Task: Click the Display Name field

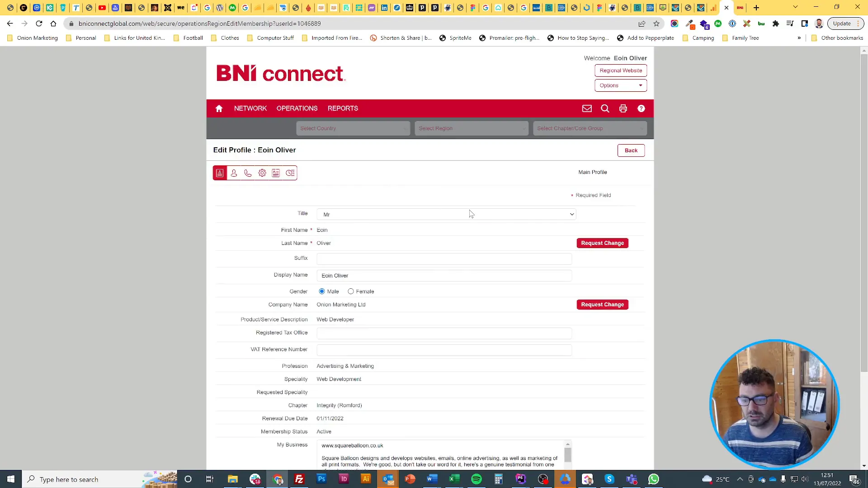Action: (444, 276)
